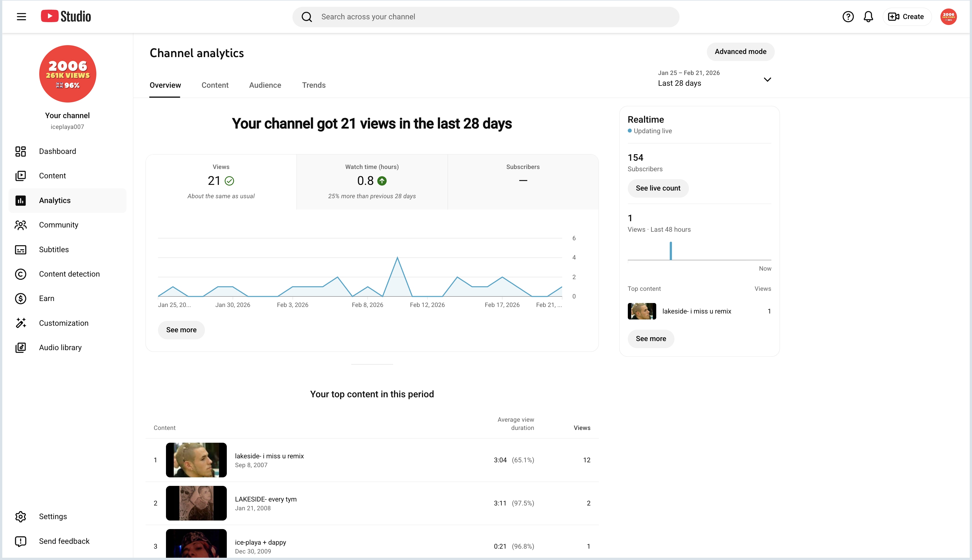Open the LAKESIDE- every tym thumbnail

[x=196, y=503]
